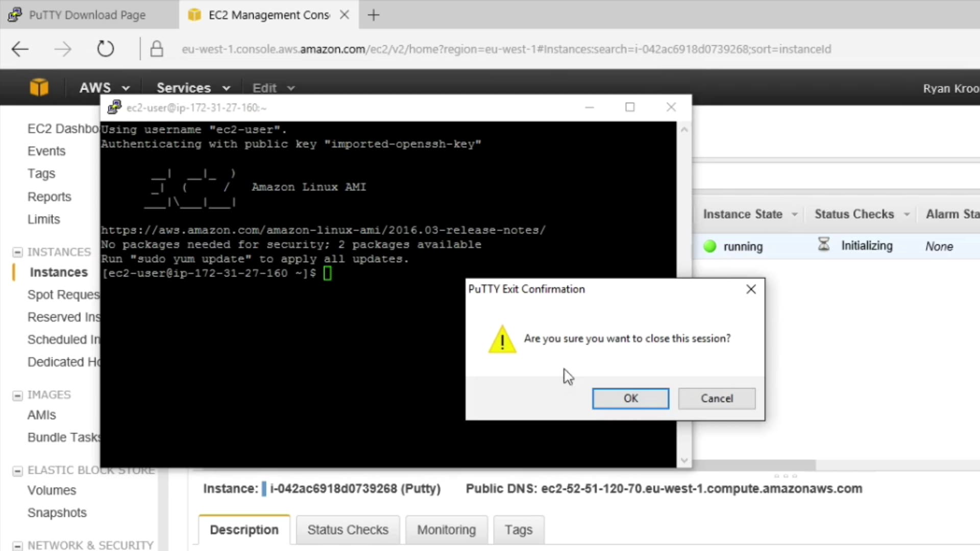Click the terminal scrollbar down arrow

pyautogui.click(x=684, y=461)
